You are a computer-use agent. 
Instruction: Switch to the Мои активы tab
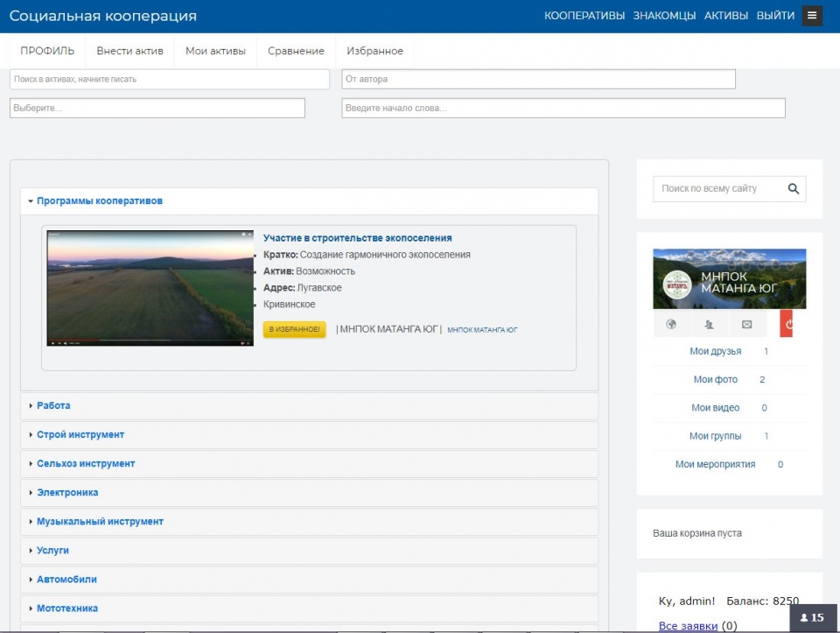pos(215,51)
